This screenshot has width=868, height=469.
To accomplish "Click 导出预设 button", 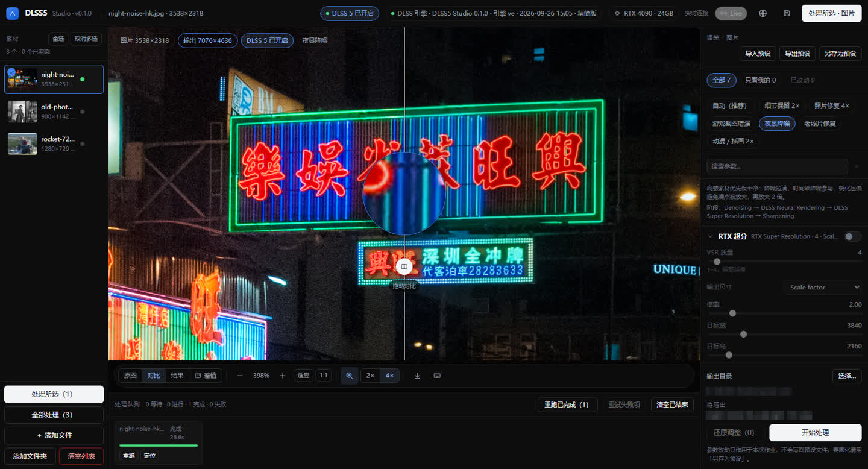I will coord(797,54).
